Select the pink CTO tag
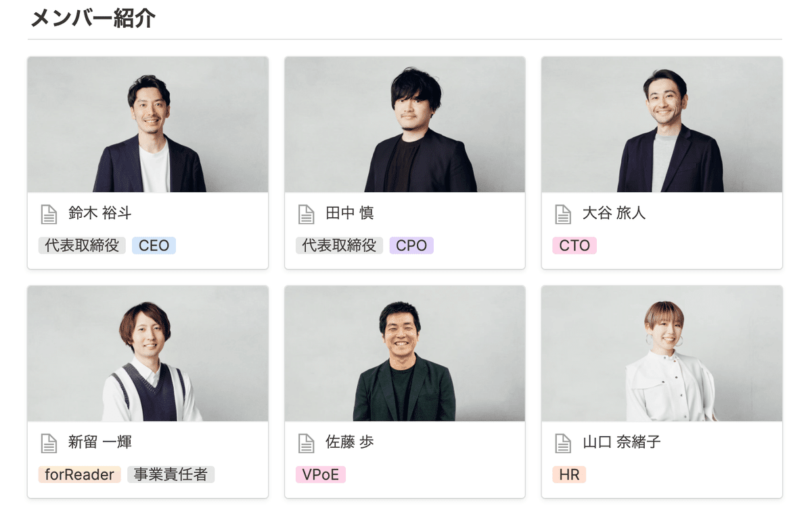The height and width of the screenshot is (508, 812). point(574,246)
